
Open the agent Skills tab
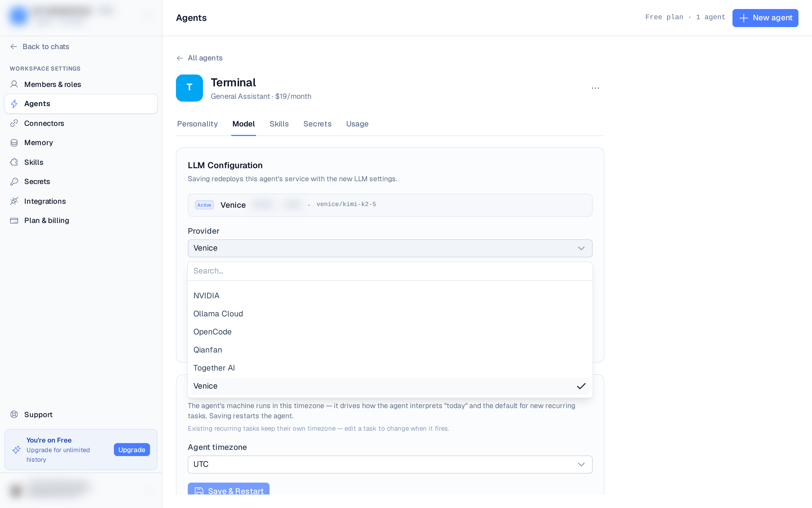[279, 124]
